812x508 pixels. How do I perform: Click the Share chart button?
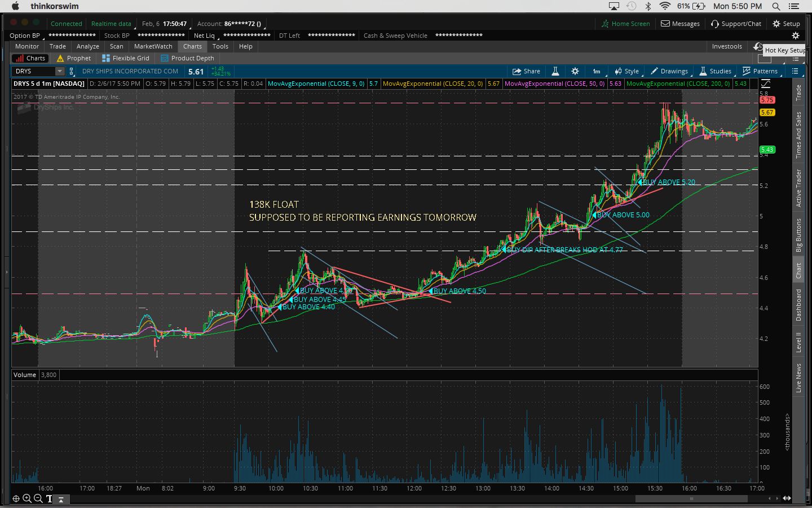(526, 71)
